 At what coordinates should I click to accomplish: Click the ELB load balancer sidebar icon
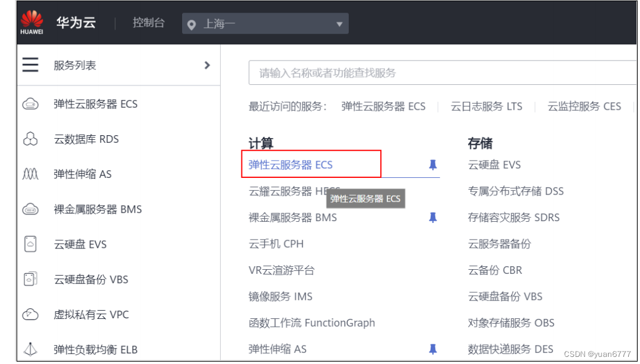coord(31,349)
